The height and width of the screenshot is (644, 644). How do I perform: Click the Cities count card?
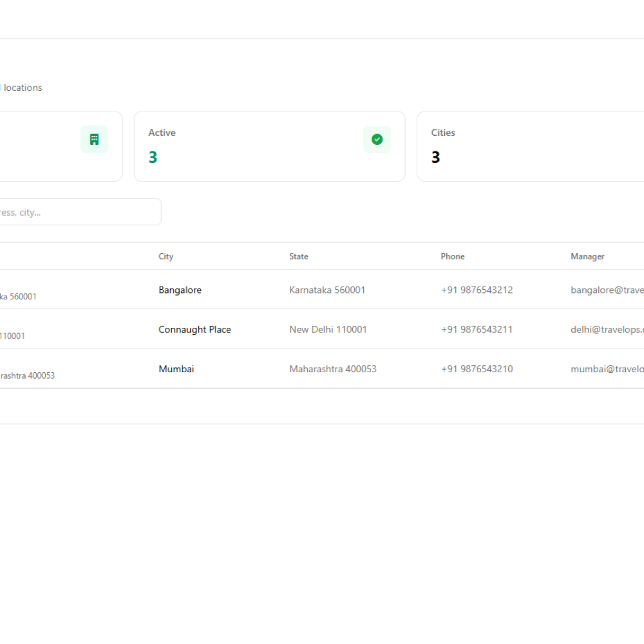[530, 146]
